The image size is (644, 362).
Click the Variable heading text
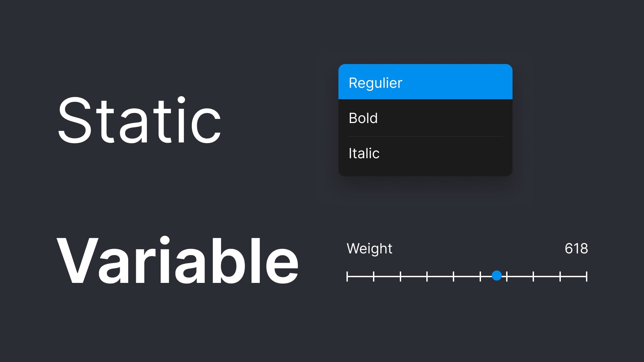click(x=178, y=261)
